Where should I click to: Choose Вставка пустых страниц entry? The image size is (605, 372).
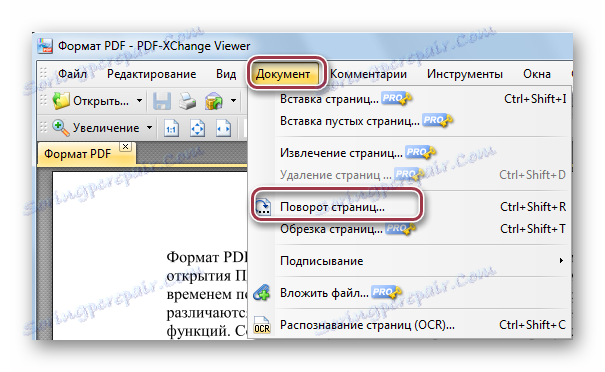pyautogui.click(x=410, y=121)
